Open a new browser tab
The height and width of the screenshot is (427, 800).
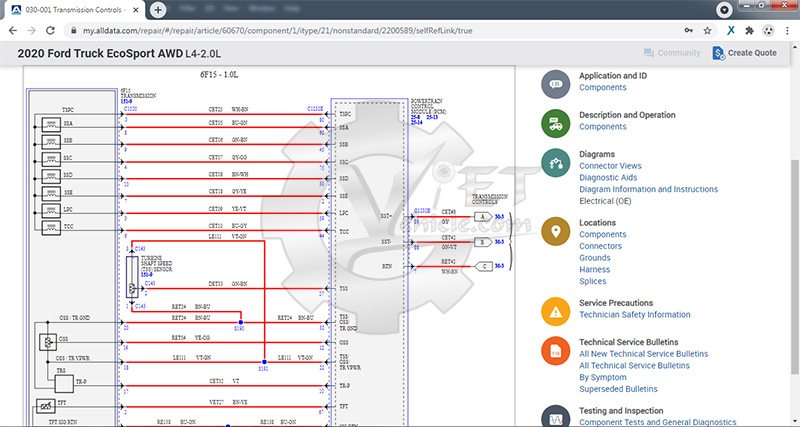click(x=158, y=10)
